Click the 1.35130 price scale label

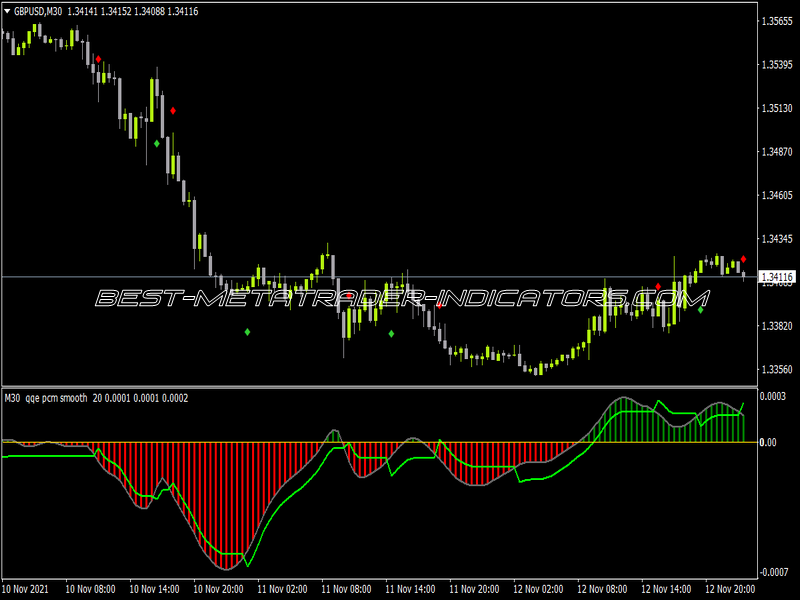click(x=777, y=108)
